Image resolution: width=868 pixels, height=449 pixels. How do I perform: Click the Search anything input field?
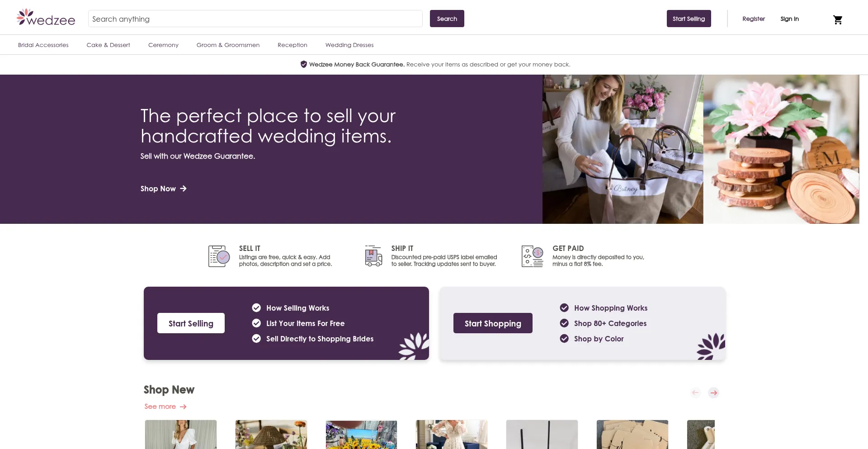click(255, 19)
